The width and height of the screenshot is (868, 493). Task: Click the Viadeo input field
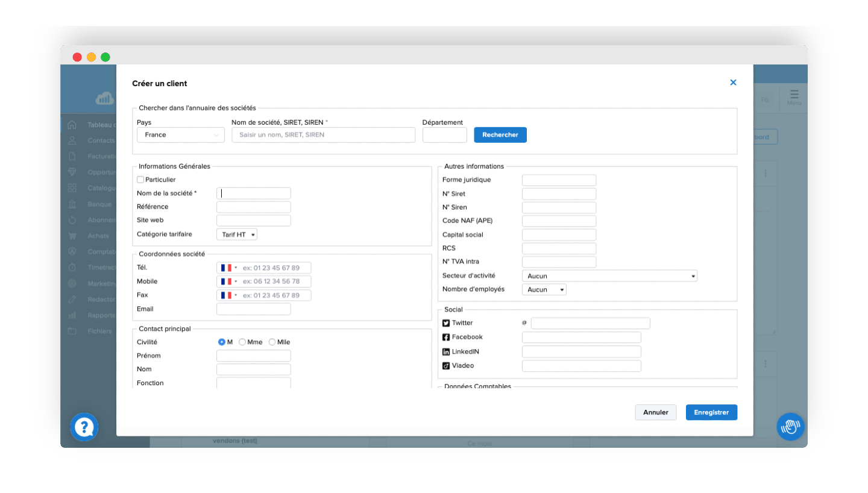(582, 366)
